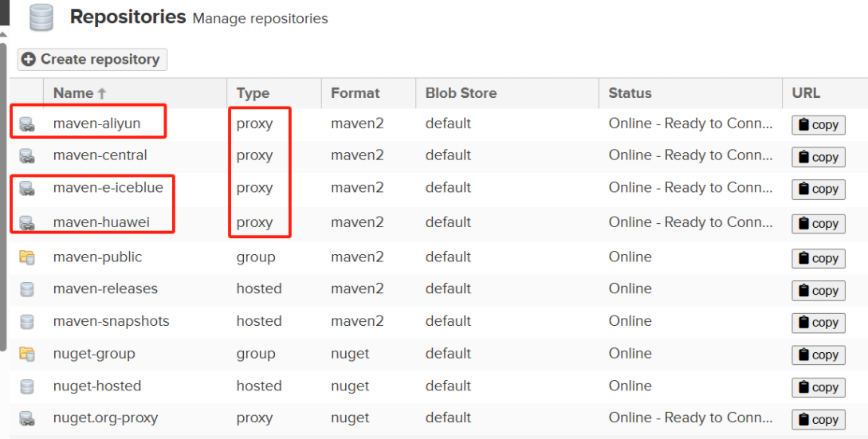868x439 pixels.
Task: Copy the URL of nuget-hosted
Action: click(818, 387)
